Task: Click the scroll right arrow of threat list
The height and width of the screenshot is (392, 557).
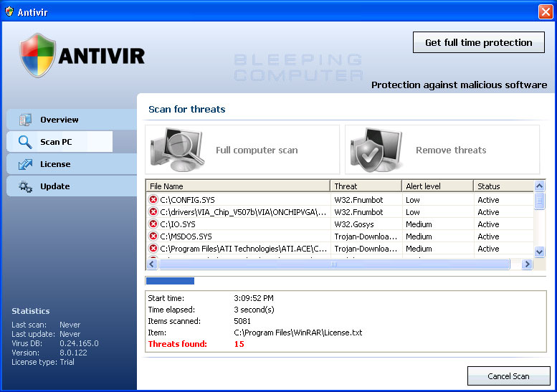Action: [527, 264]
